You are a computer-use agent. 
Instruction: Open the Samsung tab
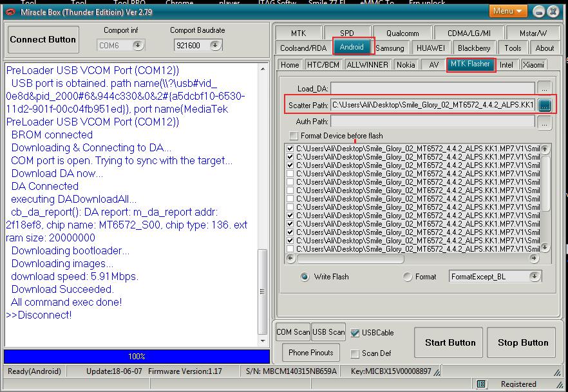(390, 48)
